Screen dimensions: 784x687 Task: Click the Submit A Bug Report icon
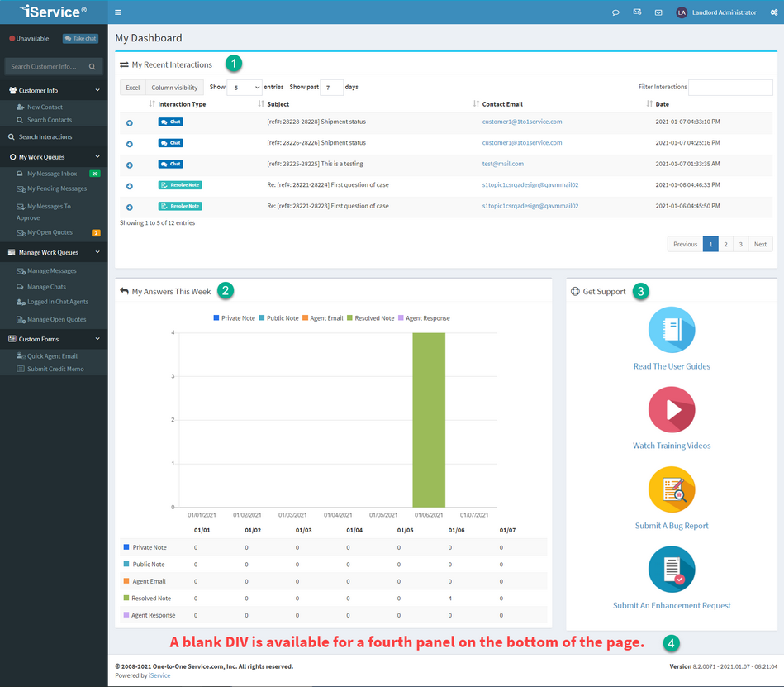672,489
